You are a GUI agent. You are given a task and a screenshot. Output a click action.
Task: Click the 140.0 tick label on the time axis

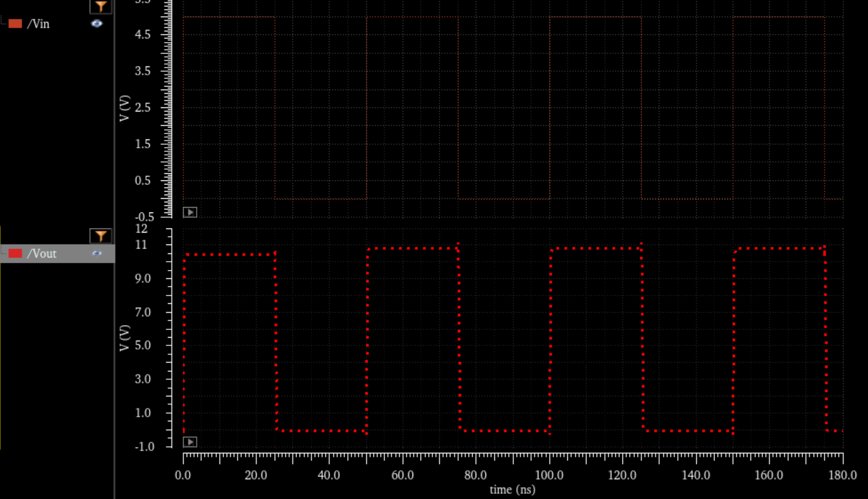tap(696, 475)
